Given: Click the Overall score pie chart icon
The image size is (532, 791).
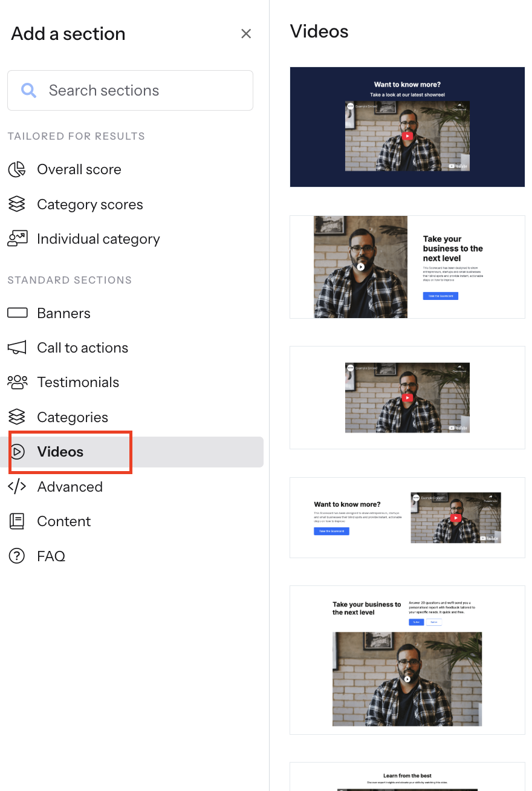Looking at the screenshot, I should [x=17, y=169].
